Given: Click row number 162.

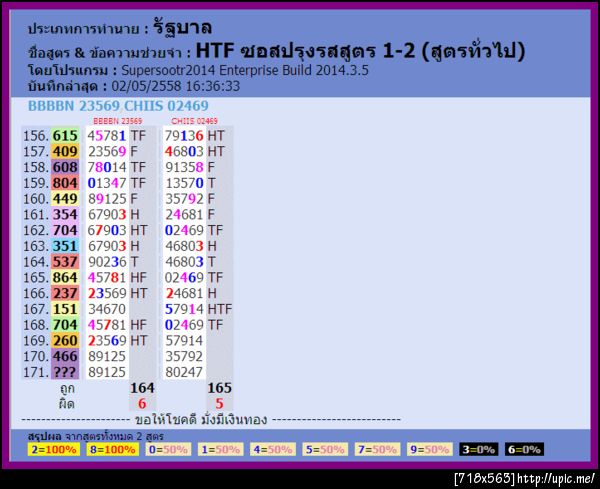Looking at the screenshot, I should pyautogui.click(x=36, y=230).
